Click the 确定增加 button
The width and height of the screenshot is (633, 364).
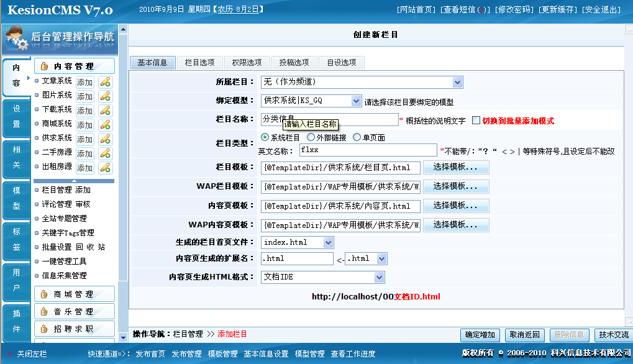click(480, 335)
